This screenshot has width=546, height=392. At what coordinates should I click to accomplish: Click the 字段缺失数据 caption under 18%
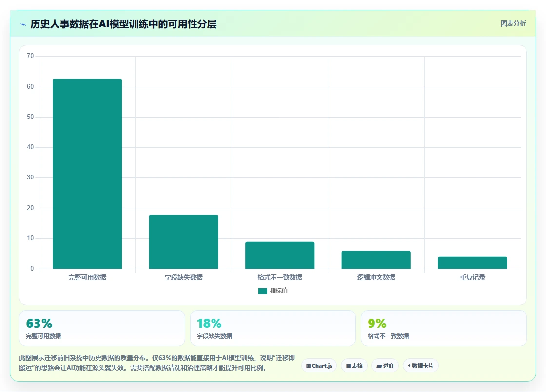[214, 336]
